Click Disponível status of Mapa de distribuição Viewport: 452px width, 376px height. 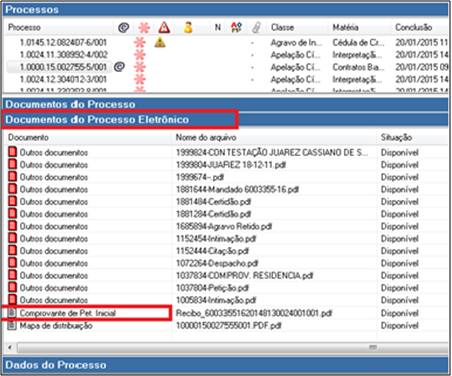400,326
